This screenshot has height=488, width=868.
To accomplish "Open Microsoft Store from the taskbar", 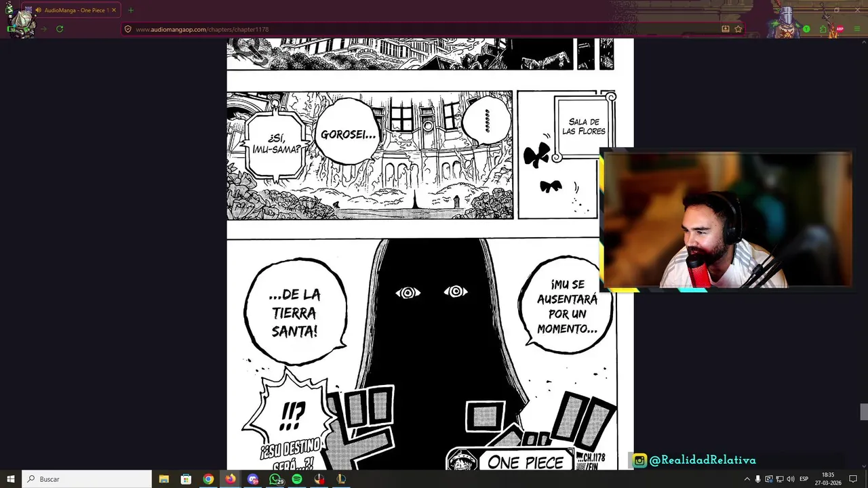I will [186, 479].
